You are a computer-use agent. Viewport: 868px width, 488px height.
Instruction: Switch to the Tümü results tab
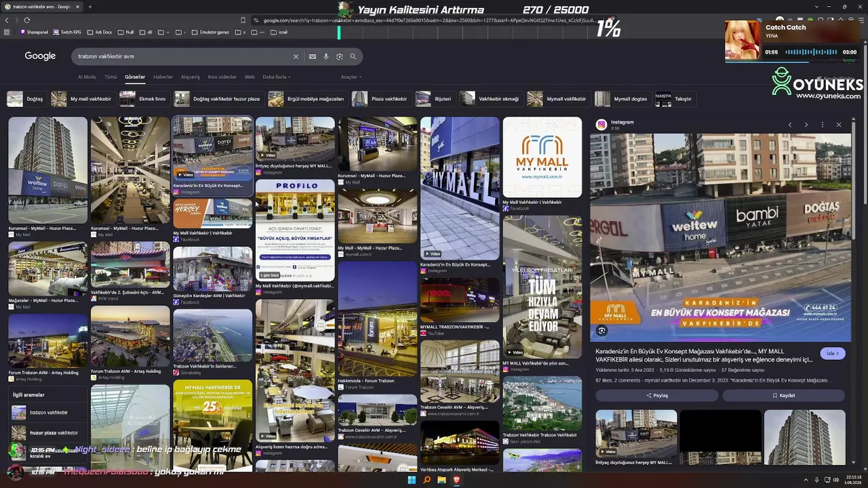[x=111, y=77]
